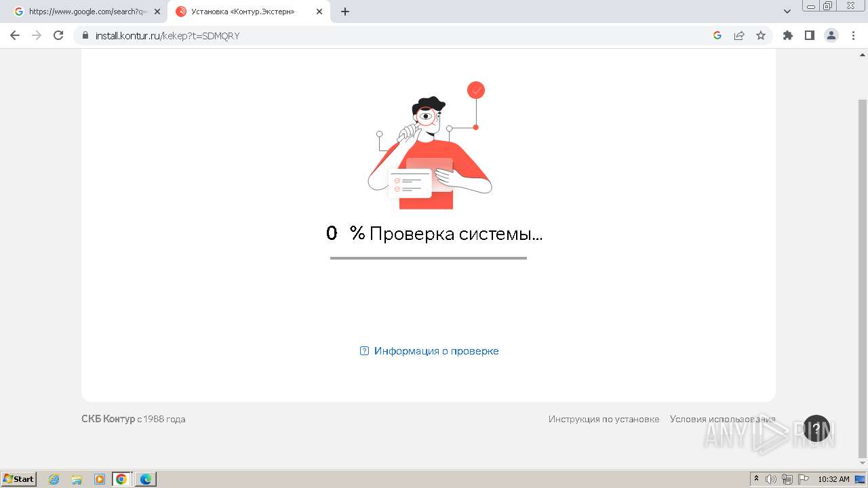Viewport: 868px width, 488px height.
Task: Open the volume tray icon
Action: click(771, 479)
